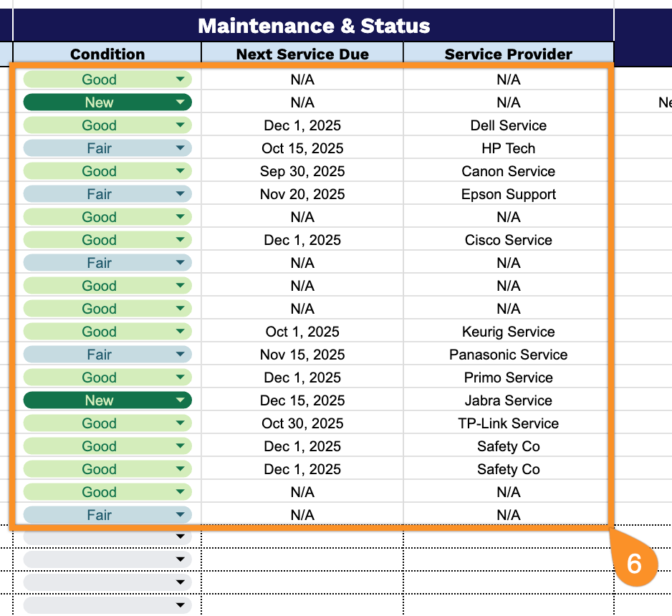Click the dropdown arrow in the Keurig Service row
672x616 pixels.
[180, 332]
